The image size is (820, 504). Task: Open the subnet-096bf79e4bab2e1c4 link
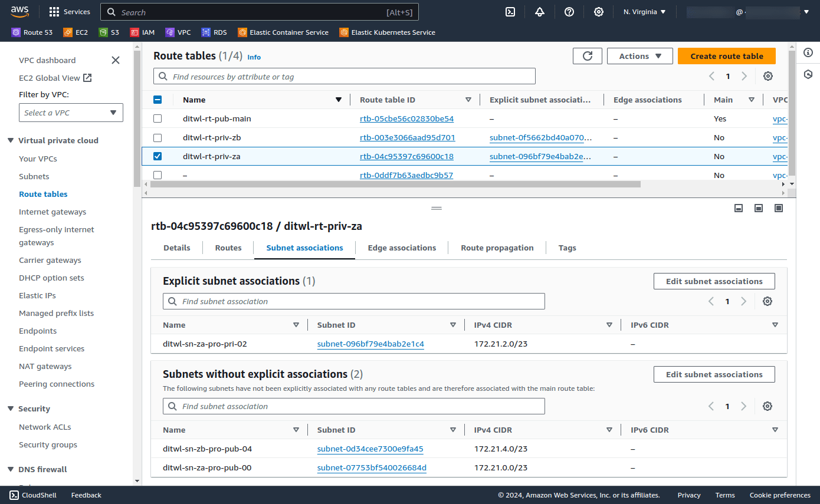370,344
